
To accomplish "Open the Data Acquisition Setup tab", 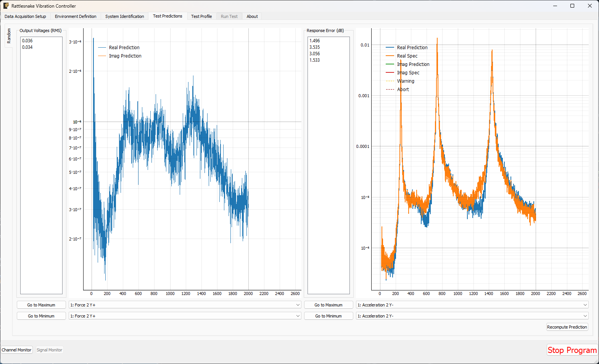I will point(25,16).
